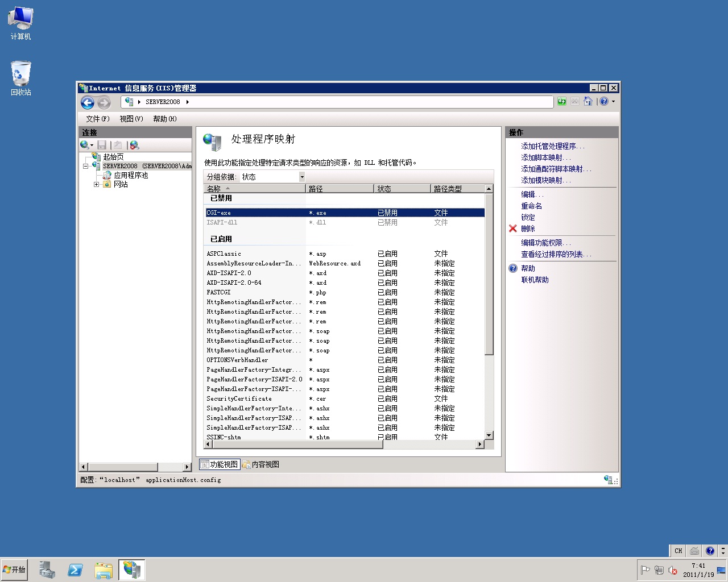728x582 pixels.
Task: Click 查看经过排序的列表 link
Action: 556,254
